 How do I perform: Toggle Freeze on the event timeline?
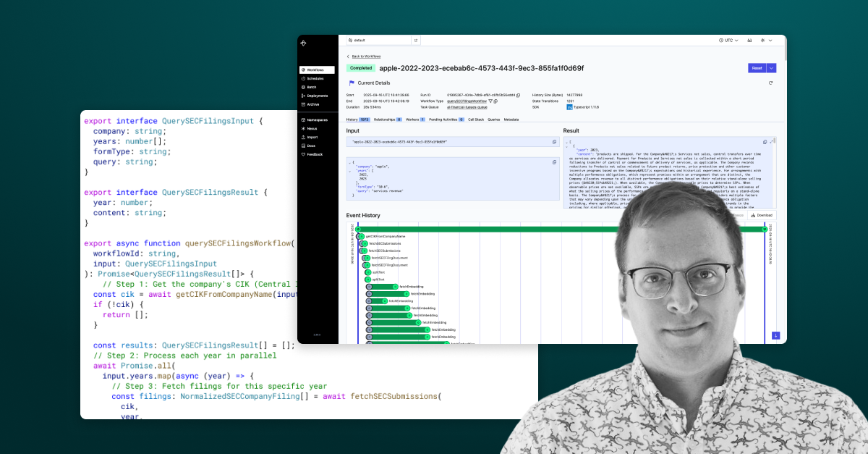pyautogui.click(x=737, y=215)
